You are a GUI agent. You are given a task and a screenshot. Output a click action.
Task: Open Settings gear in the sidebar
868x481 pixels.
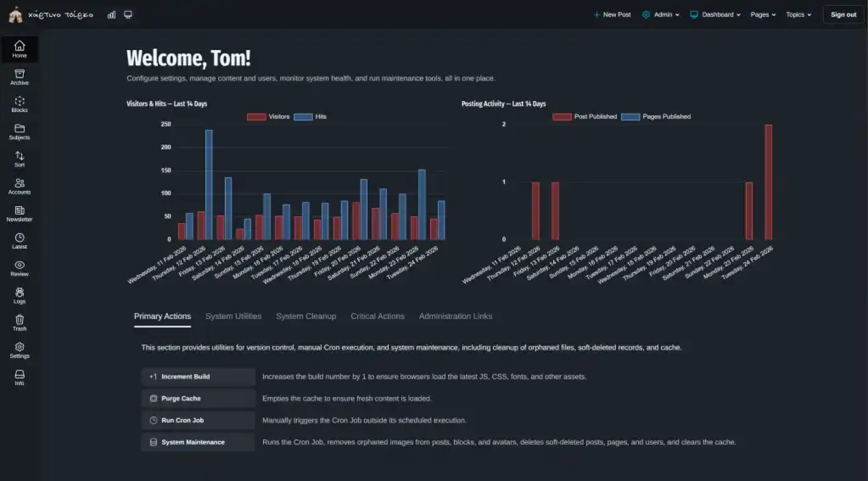[19, 350]
